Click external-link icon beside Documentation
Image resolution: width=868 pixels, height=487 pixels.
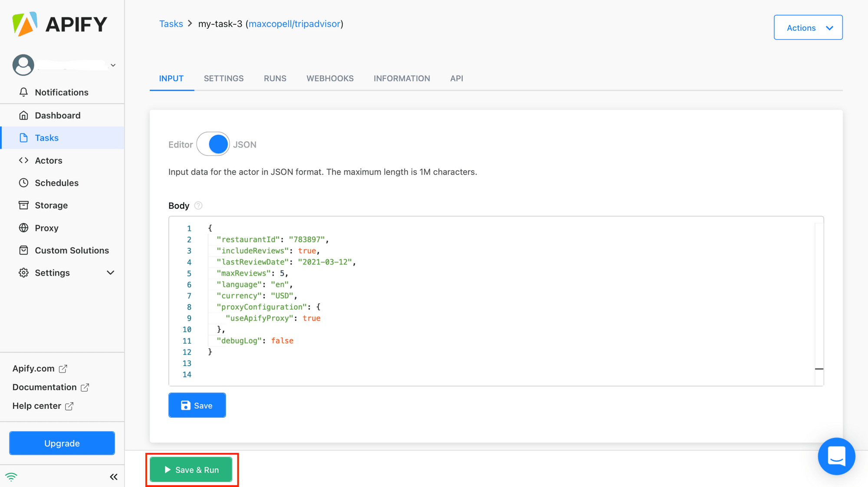(85, 387)
